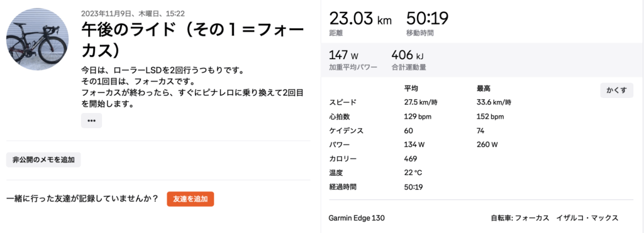Click the 50:19 moving time value

tap(428, 19)
